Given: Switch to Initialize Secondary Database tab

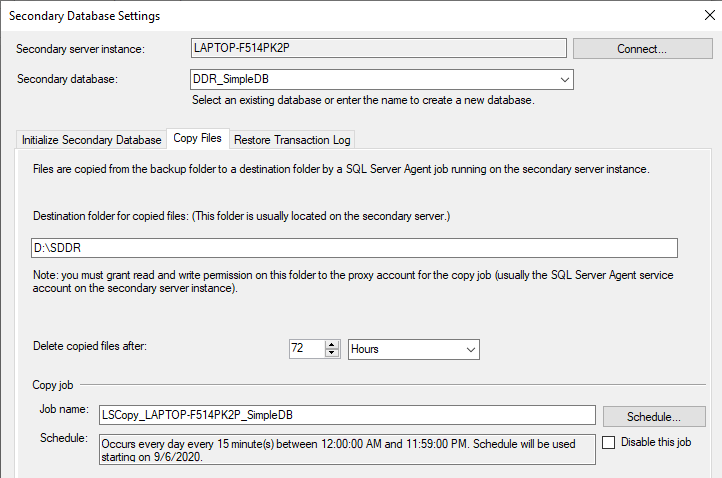Looking at the screenshot, I should pos(91,140).
